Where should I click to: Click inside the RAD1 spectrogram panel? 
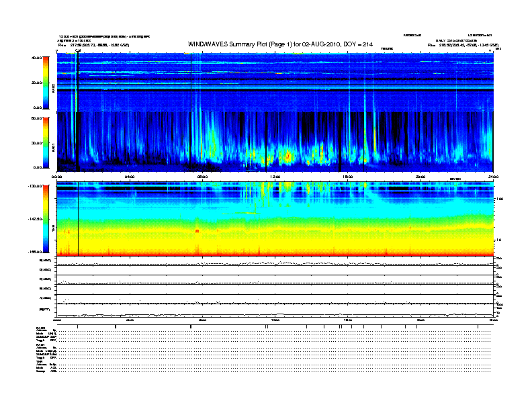[275, 142]
